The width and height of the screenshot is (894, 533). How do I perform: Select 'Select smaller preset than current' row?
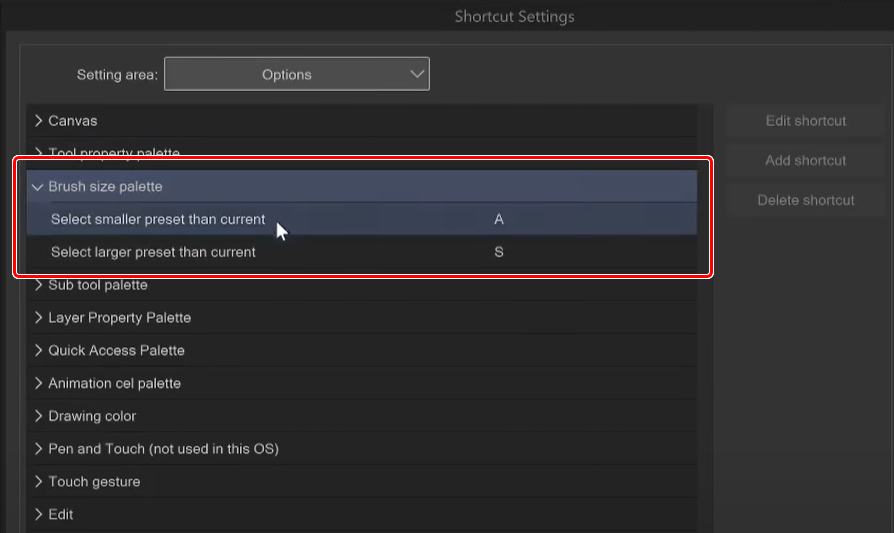click(x=158, y=219)
